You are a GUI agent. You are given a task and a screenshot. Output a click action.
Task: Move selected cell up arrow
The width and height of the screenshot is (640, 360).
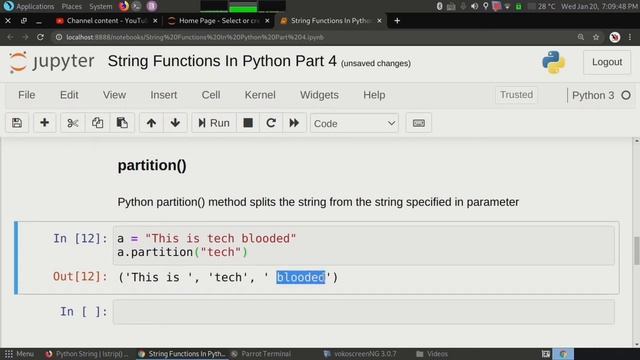coord(151,123)
